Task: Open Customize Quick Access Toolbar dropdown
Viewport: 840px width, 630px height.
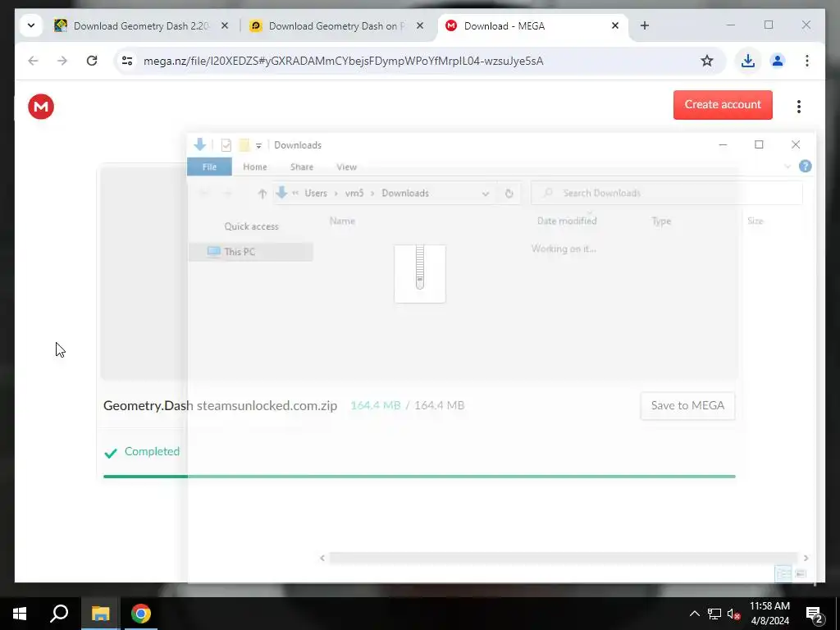Action: pyautogui.click(x=258, y=145)
